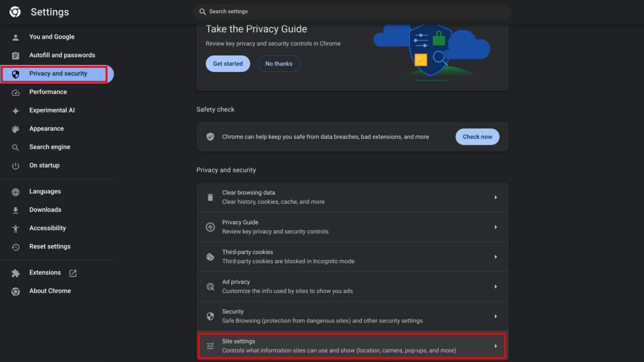The image size is (644, 362).
Task: Click the Ad privacy icon
Action: click(210, 286)
